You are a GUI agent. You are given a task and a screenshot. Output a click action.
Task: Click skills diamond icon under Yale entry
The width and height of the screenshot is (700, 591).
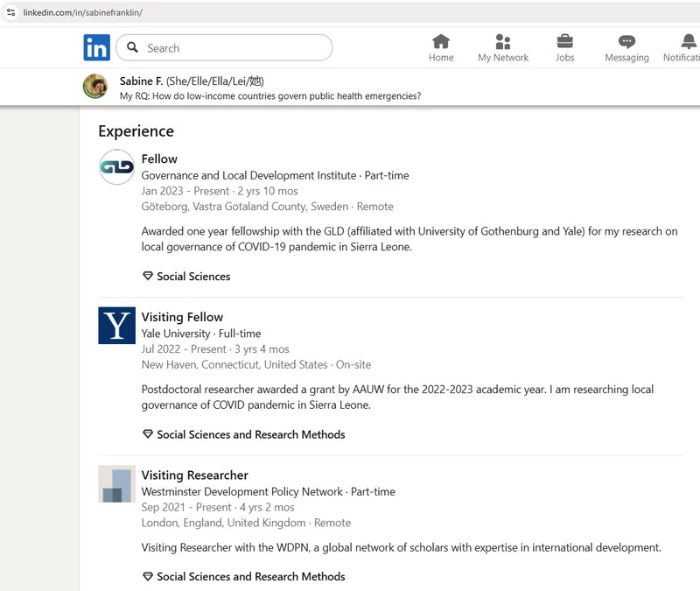pos(148,434)
